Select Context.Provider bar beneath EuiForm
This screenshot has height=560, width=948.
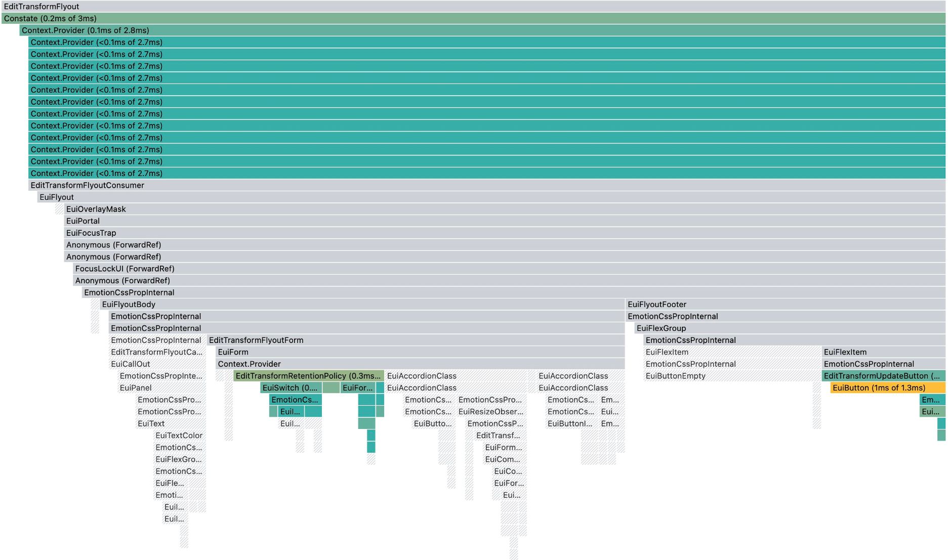pyautogui.click(x=421, y=364)
